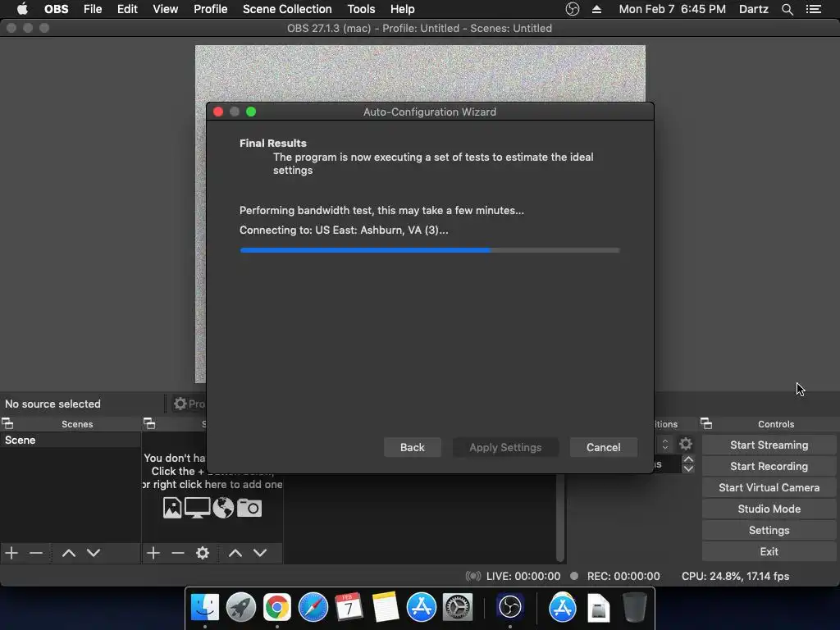The width and height of the screenshot is (840, 630).
Task: Pop out the Scenes dock icon
Action: pyautogui.click(x=7, y=424)
